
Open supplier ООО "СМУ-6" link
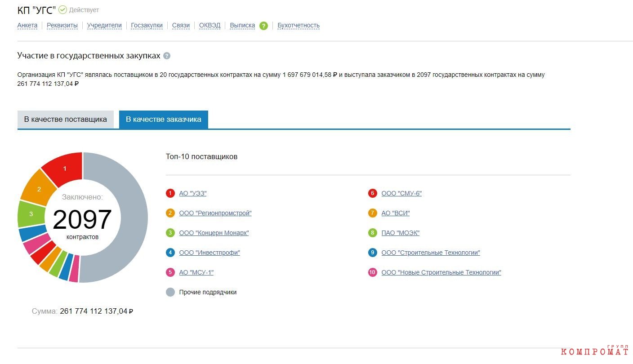coord(401,194)
